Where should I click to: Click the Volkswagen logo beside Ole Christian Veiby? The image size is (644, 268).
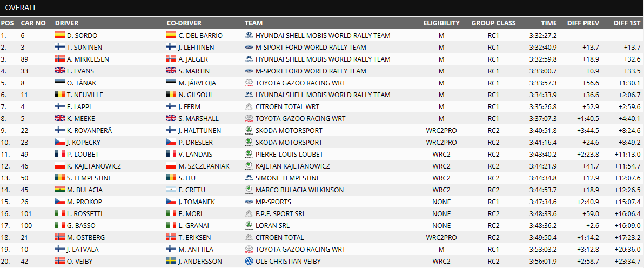tap(249, 262)
